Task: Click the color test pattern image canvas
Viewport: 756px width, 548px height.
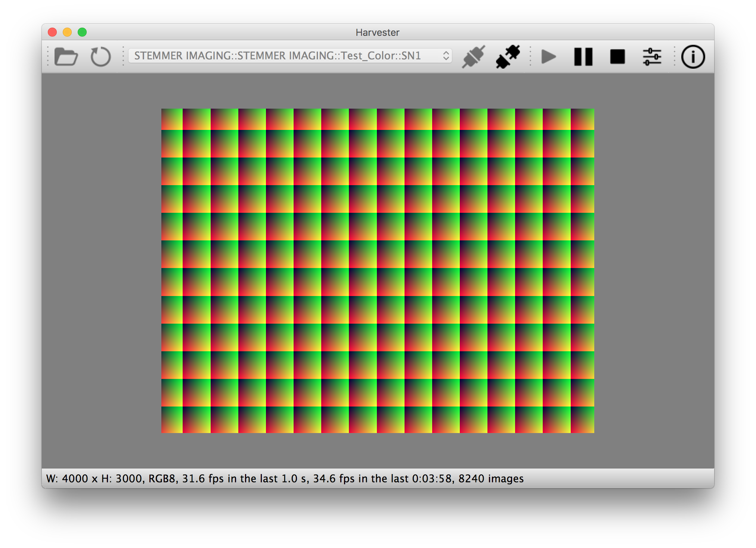Action: click(x=378, y=271)
